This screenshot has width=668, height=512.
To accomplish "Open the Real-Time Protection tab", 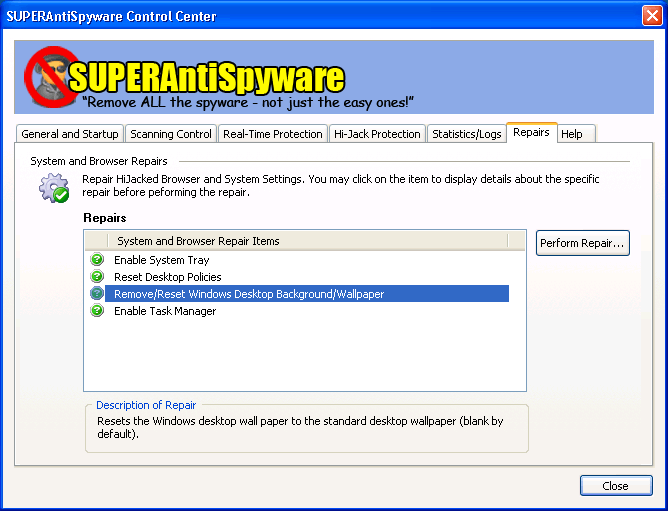I will pos(273,134).
